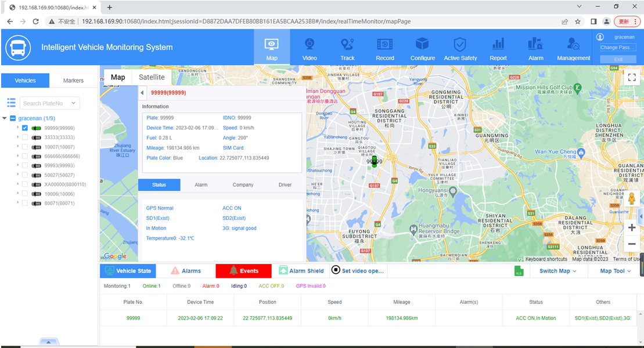Click the Online:1 status filter
Screen dimensions: 644x348
[152, 286]
